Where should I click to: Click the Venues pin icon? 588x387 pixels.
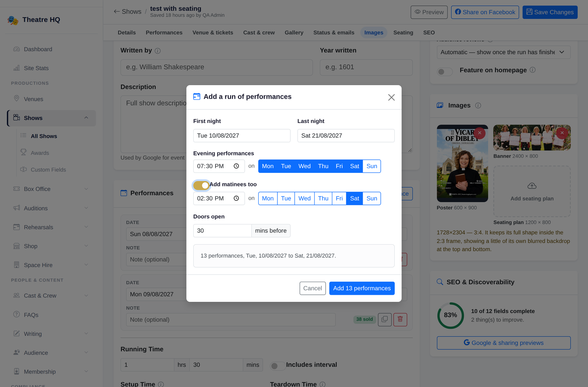17,99
